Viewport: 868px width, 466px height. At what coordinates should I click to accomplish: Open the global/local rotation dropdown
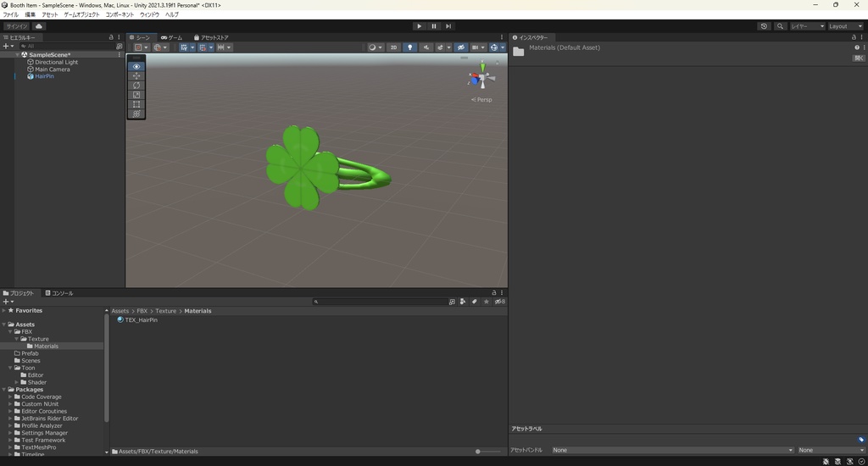coord(160,47)
